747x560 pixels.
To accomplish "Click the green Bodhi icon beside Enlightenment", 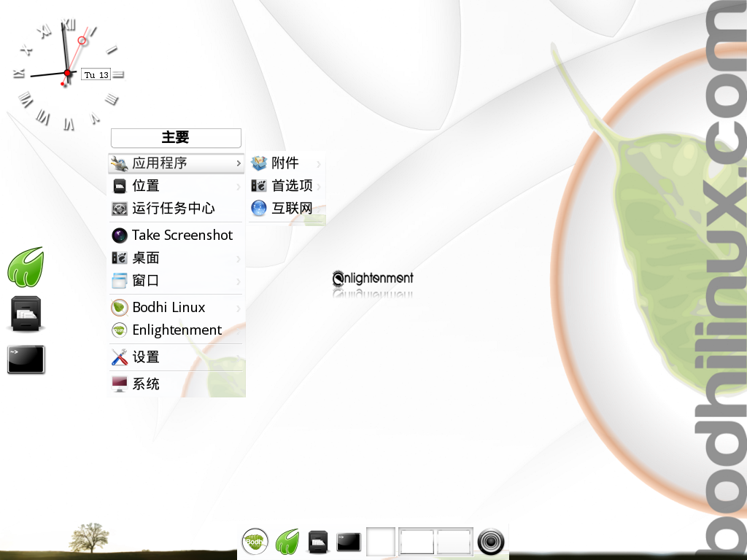I will 119,330.
